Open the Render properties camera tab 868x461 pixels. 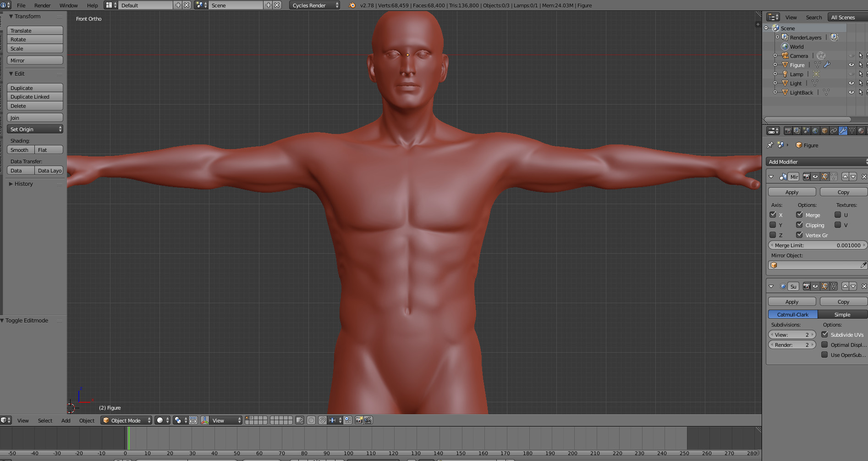pyautogui.click(x=788, y=131)
